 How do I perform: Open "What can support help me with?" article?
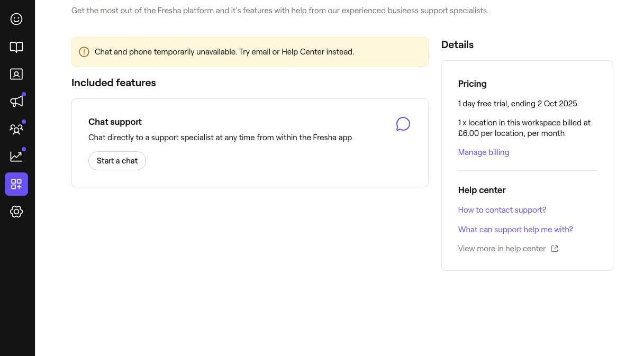[515, 229]
